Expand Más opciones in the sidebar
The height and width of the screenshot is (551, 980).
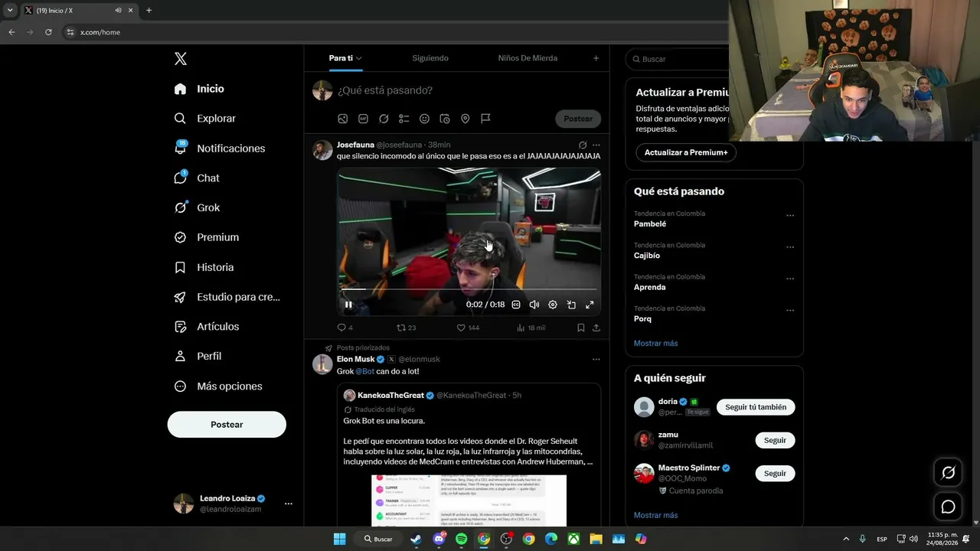click(218, 386)
